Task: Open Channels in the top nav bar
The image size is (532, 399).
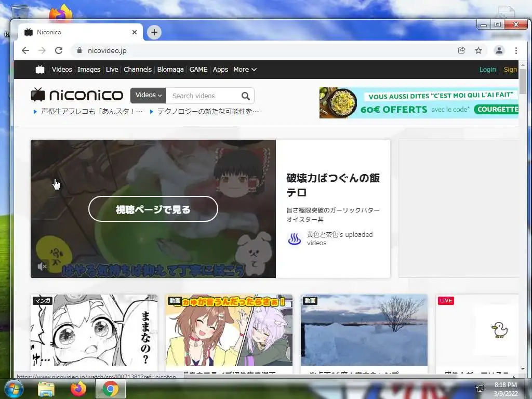Action: 137,70
